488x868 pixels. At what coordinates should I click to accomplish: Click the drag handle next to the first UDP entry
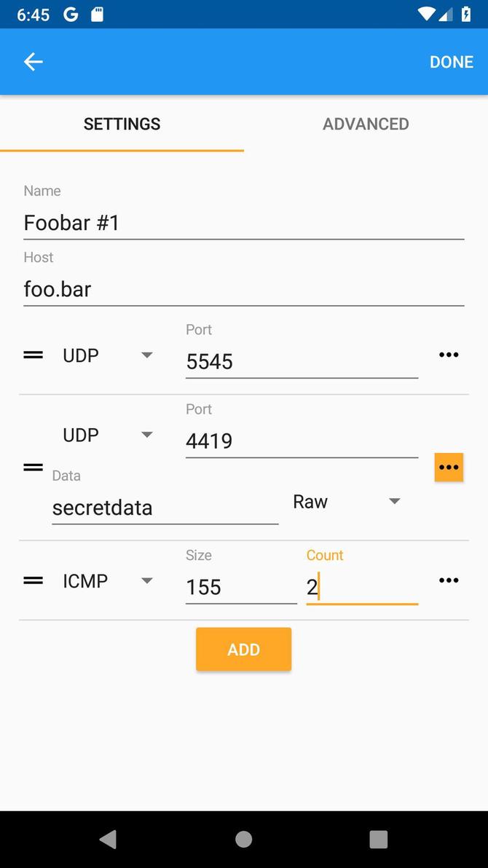pyautogui.click(x=33, y=355)
